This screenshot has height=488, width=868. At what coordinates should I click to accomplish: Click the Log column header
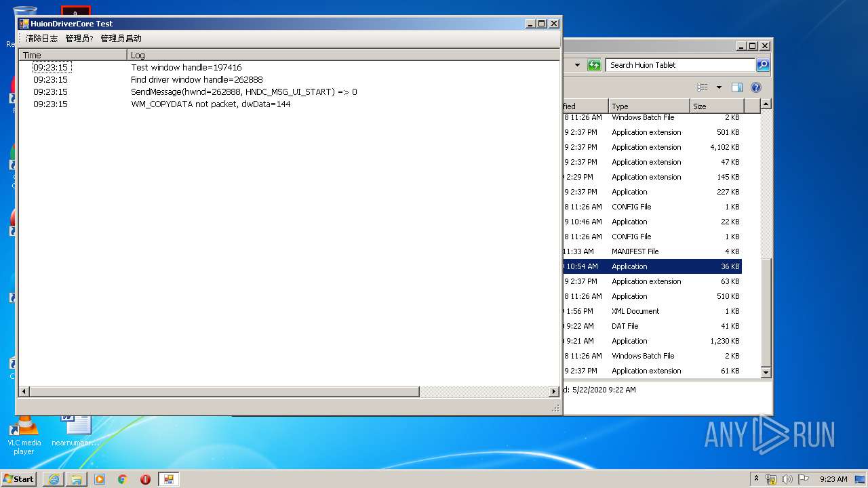click(343, 55)
